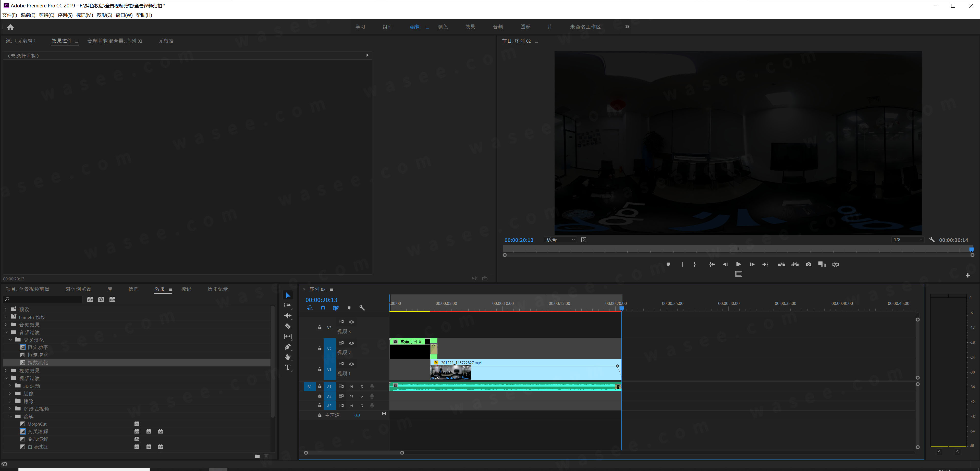The width and height of the screenshot is (980, 471).
Task: Hide the V2 track output
Action: 351,343
